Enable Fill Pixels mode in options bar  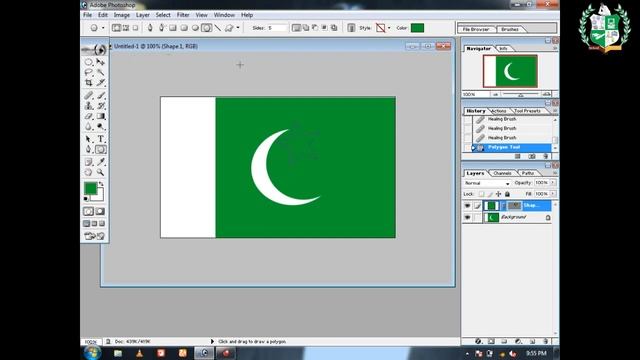click(x=135, y=28)
